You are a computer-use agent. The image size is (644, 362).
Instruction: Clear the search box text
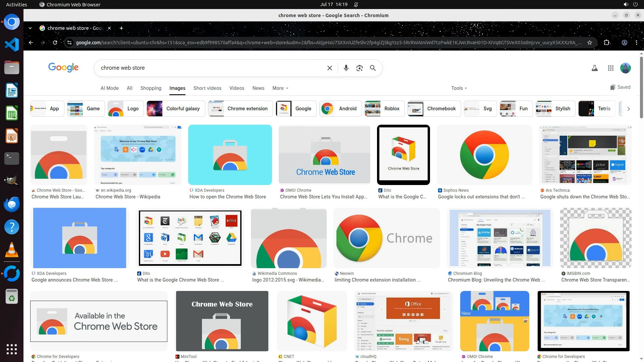coord(329,68)
